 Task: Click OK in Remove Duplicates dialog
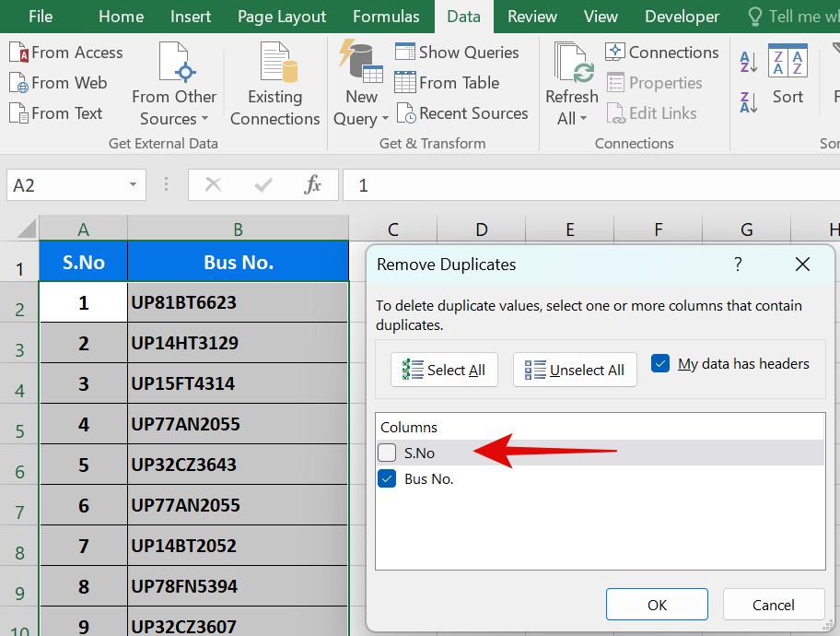pyautogui.click(x=657, y=605)
